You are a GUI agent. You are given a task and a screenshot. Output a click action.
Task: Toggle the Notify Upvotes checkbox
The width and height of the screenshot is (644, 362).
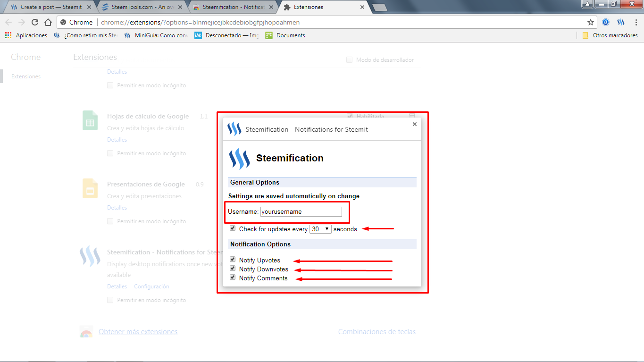tap(233, 259)
